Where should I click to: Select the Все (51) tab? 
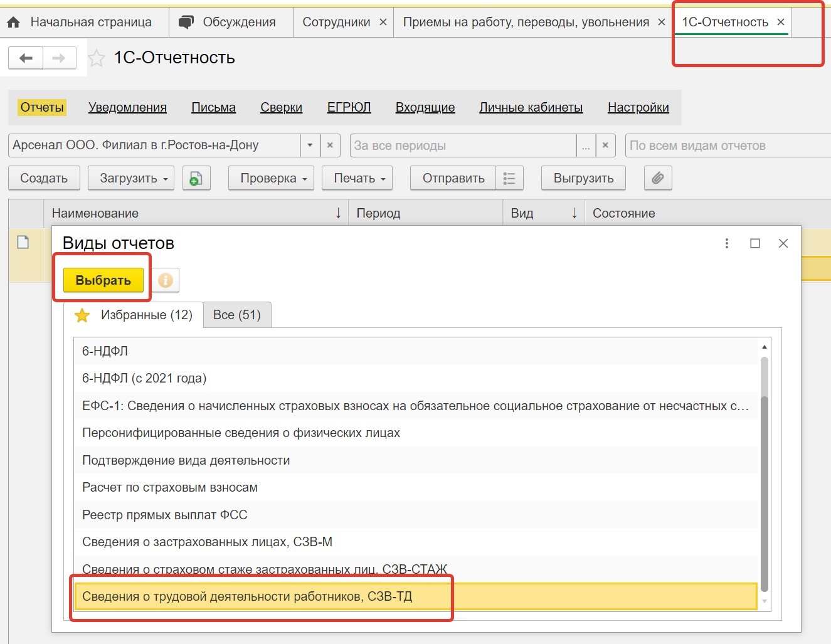click(237, 315)
